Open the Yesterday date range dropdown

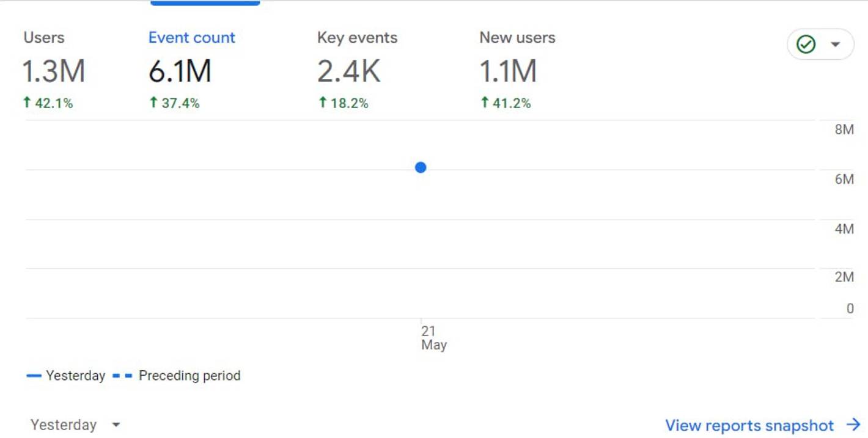click(64, 425)
